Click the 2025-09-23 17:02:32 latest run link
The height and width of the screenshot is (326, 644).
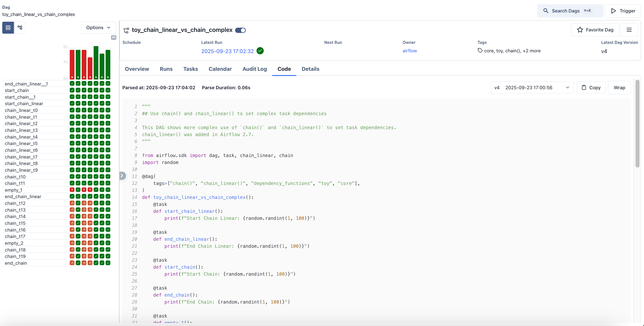[228, 51]
